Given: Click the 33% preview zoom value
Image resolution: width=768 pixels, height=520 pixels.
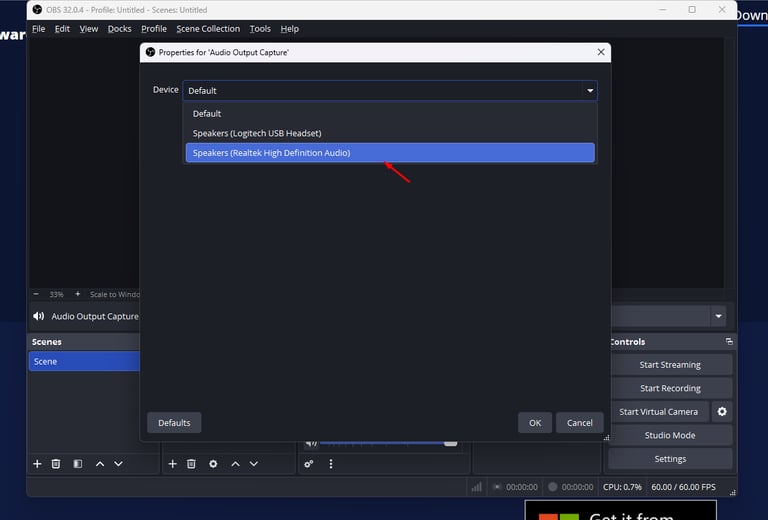Looking at the screenshot, I should pos(56,294).
